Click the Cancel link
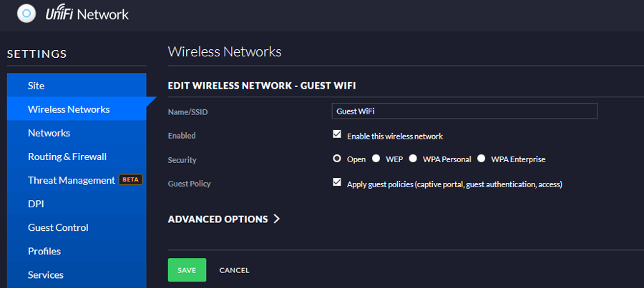 tap(234, 270)
